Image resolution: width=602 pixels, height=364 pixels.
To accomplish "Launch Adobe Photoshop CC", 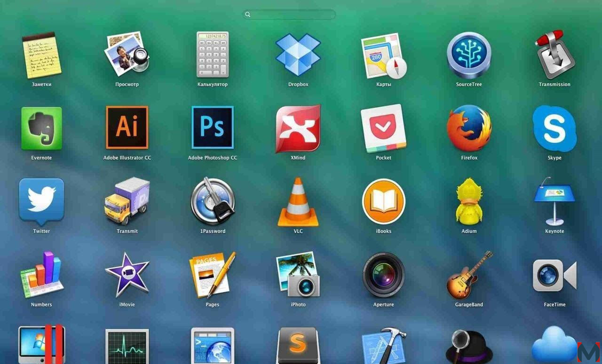I will (x=213, y=127).
